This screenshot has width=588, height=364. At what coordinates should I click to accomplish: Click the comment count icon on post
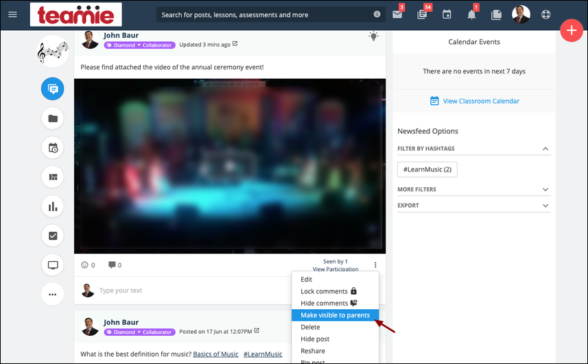click(112, 265)
